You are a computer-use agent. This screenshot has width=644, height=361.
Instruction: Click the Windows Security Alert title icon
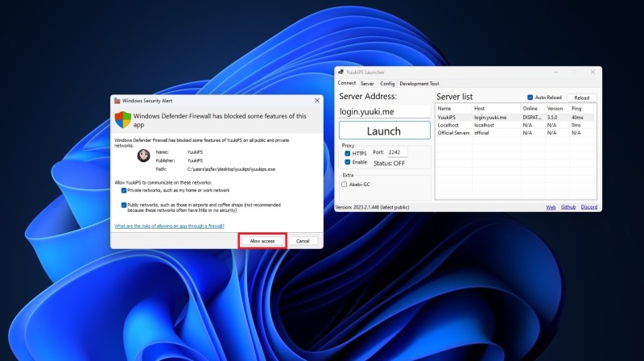(118, 101)
